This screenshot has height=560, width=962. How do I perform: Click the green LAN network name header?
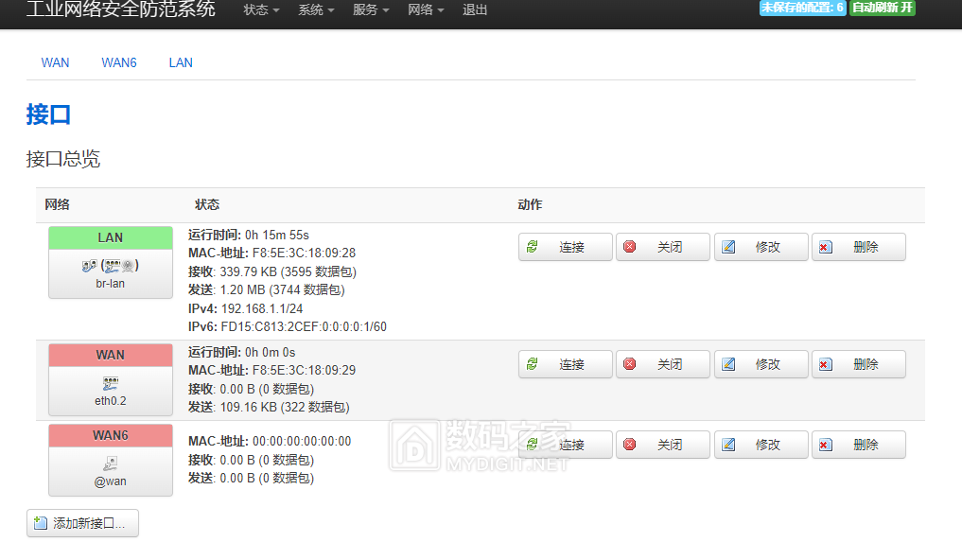pyautogui.click(x=111, y=237)
